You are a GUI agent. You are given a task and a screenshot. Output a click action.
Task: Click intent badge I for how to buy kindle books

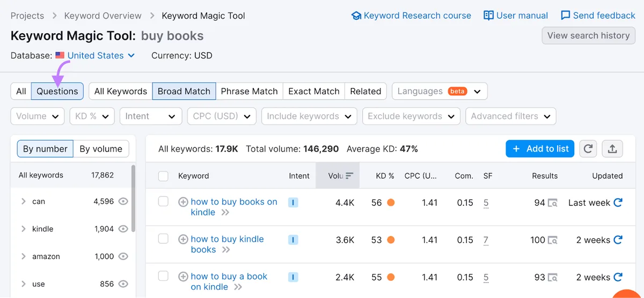pos(293,240)
